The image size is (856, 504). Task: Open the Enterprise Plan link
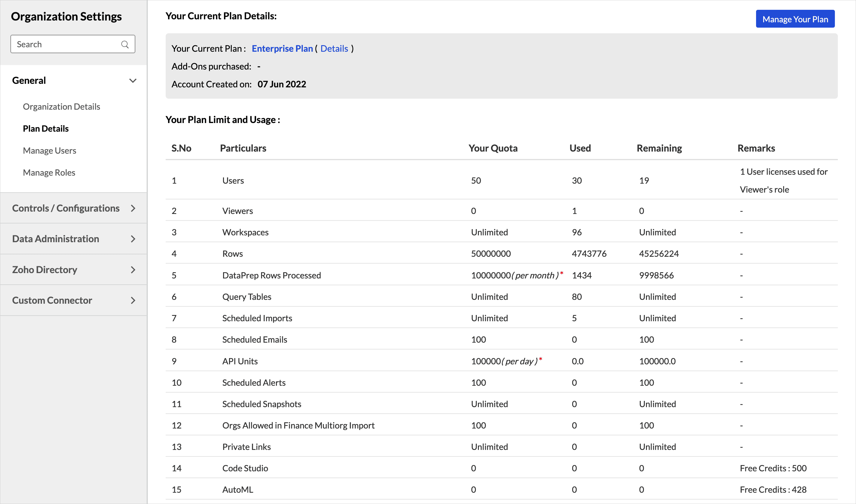point(282,48)
